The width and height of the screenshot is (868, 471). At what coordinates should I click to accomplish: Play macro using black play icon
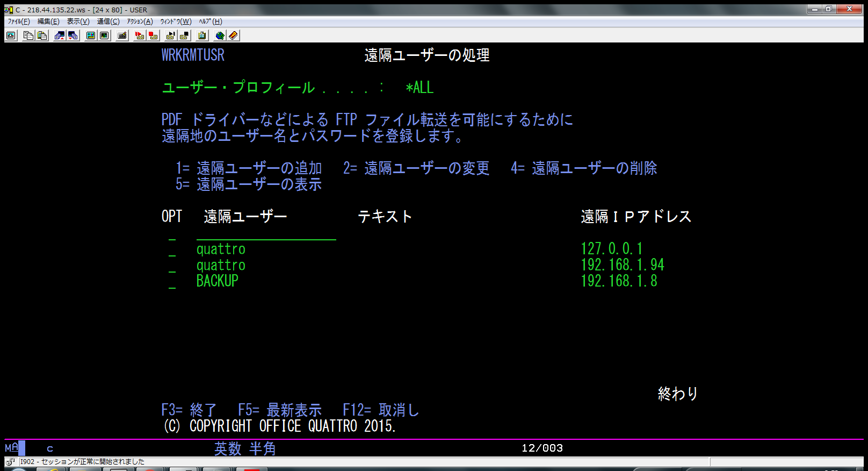[x=171, y=35]
